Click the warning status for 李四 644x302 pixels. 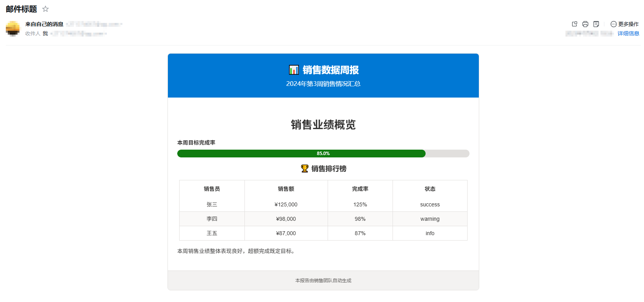[x=430, y=219]
